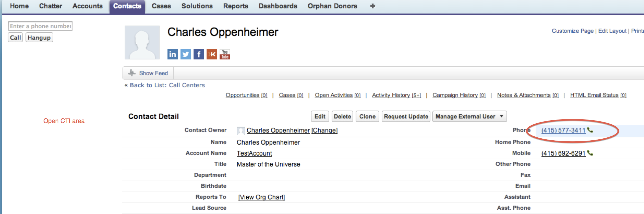Click the green phone icon beside Mobile number
The width and height of the screenshot is (644, 214).
point(590,153)
